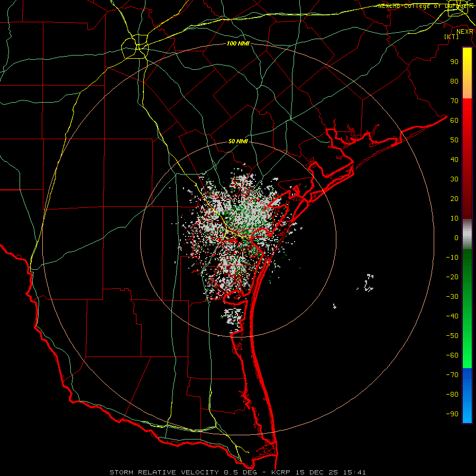Image resolution: width=476 pixels, height=476 pixels.
Task: Click the KCRP station identifier in caption
Action: [281, 472]
